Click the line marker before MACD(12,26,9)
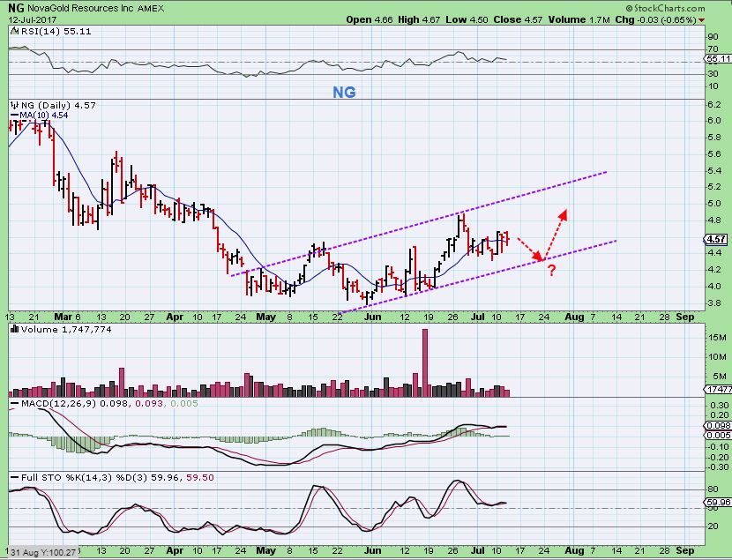732x560 pixels. click(x=14, y=403)
